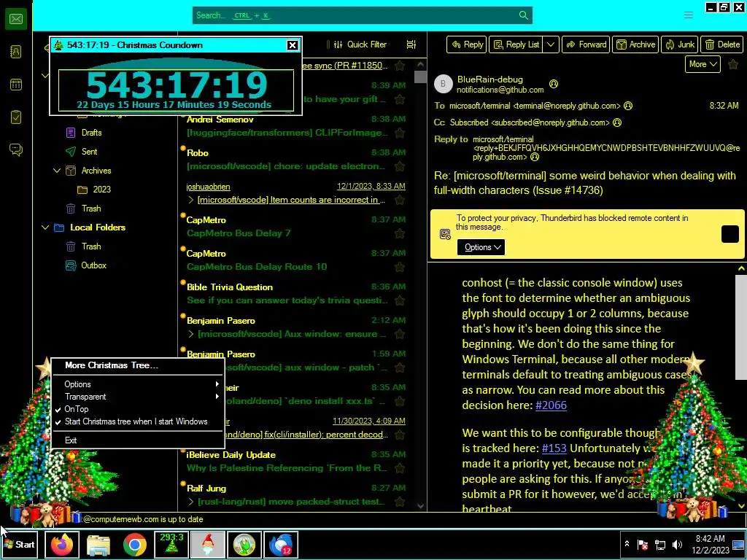Open the Tasks sidebar icon
This screenshot has width=747, height=560.
coord(16,117)
